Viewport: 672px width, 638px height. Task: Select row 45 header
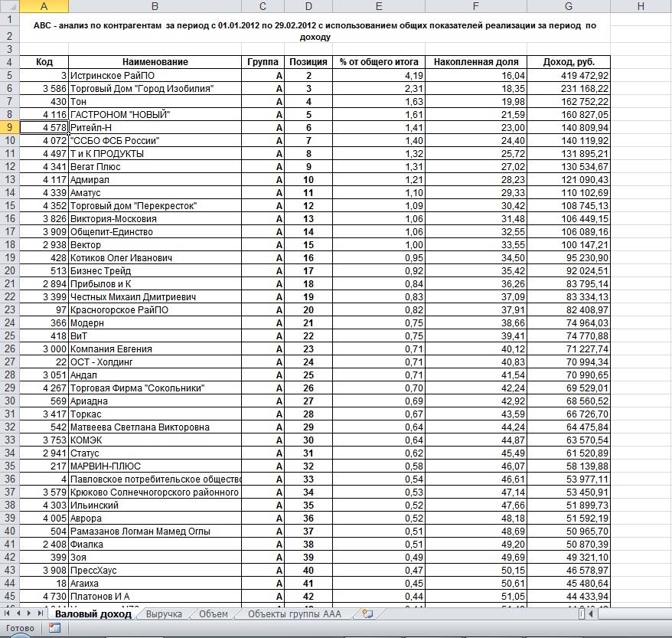coord(9,596)
